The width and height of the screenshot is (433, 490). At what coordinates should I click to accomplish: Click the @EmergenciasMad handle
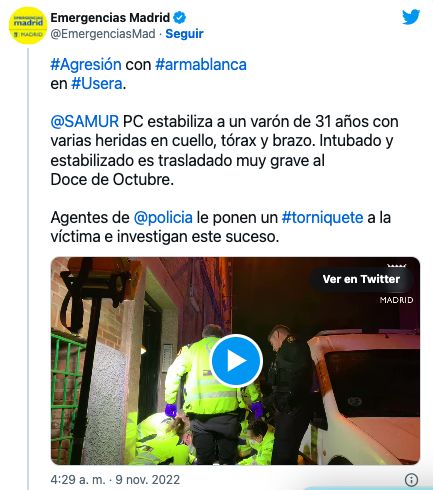pyautogui.click(x=103, y=34)
